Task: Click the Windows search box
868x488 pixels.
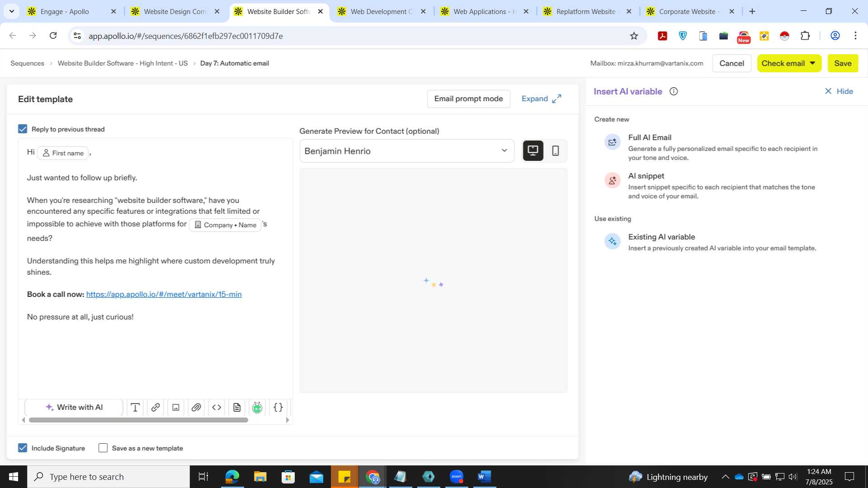Action: coord(108,477)
